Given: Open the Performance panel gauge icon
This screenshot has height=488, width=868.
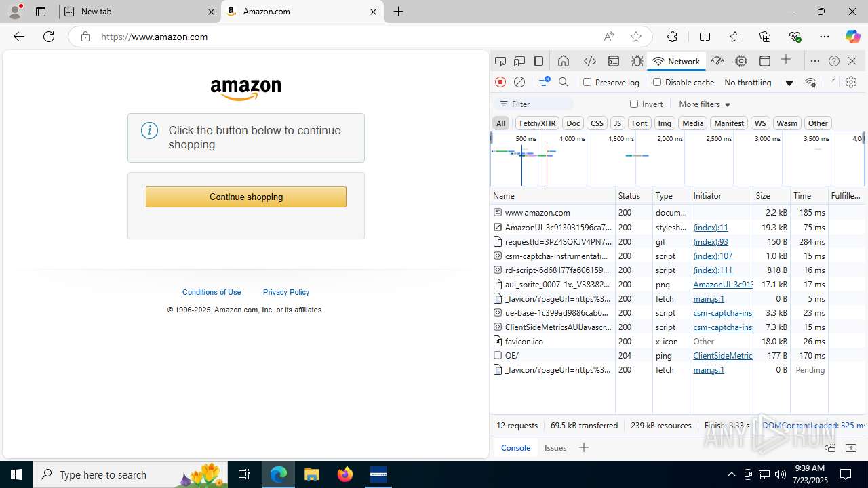Looking at the screenshot, I should (x=717, y=61).
